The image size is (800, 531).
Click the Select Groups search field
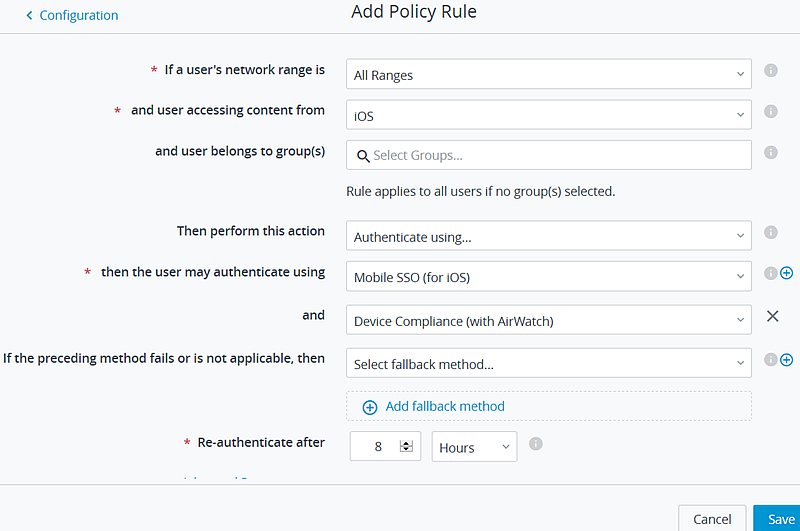[x=548, y=155]
